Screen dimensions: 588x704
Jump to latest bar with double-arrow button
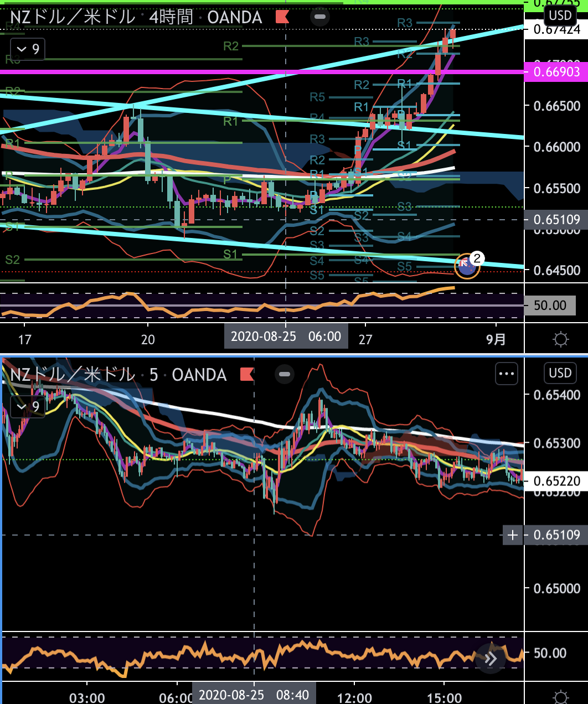coord(491,658)
